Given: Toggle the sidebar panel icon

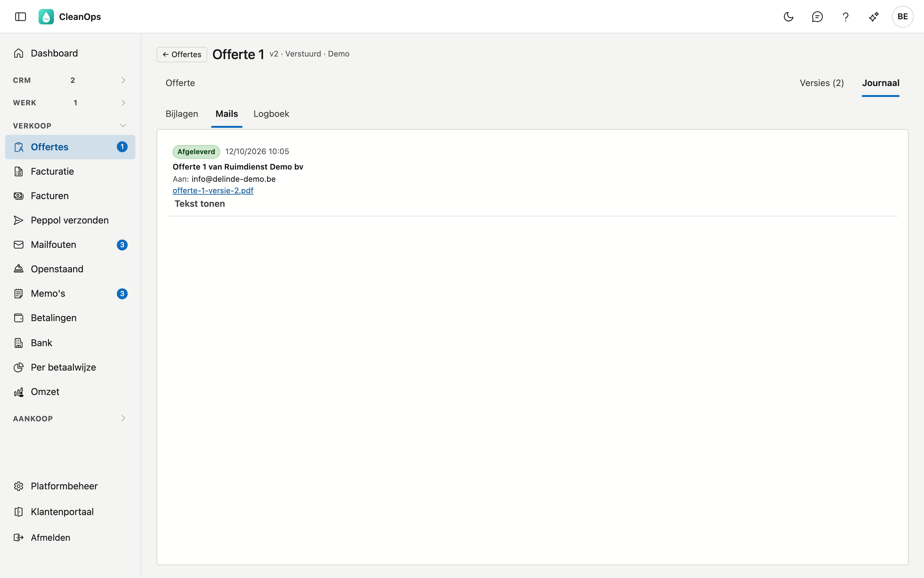Looking at the screenshot, I should point(21,17).
